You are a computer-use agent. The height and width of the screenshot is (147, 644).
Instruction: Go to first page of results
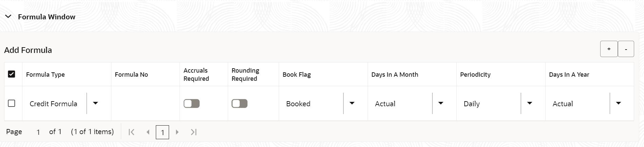coord(131,132)
